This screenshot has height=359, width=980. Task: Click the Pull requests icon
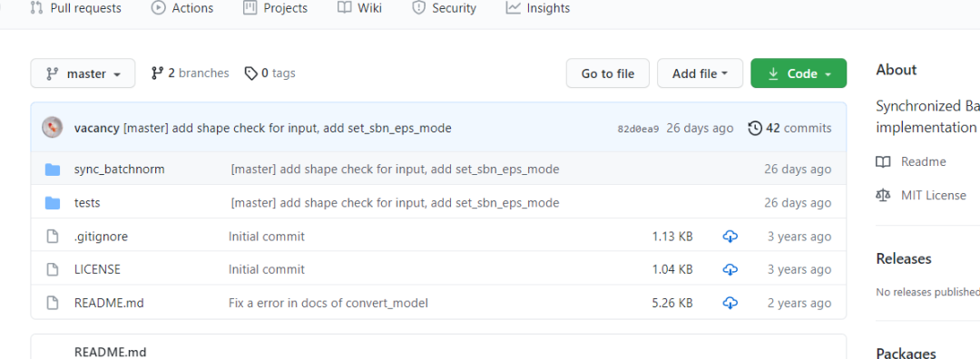point(36,8)
